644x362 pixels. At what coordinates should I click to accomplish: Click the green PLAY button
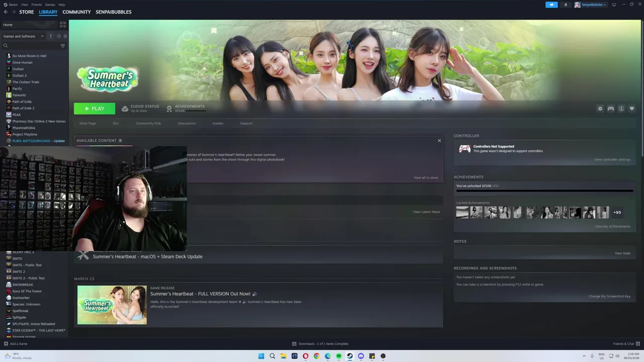point(95,109)
